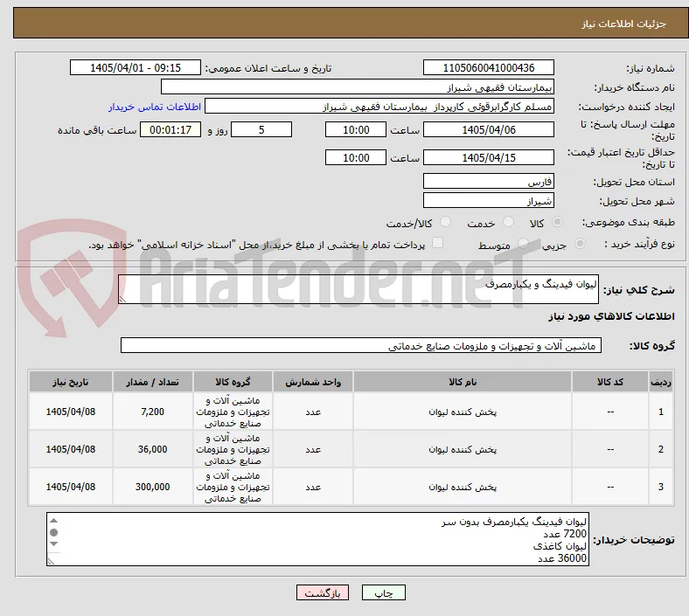Click the چاپ print button

(x=383, y=592)
